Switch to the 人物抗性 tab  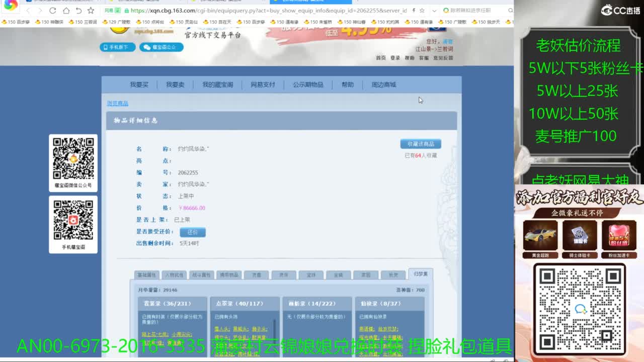point(174,275)
